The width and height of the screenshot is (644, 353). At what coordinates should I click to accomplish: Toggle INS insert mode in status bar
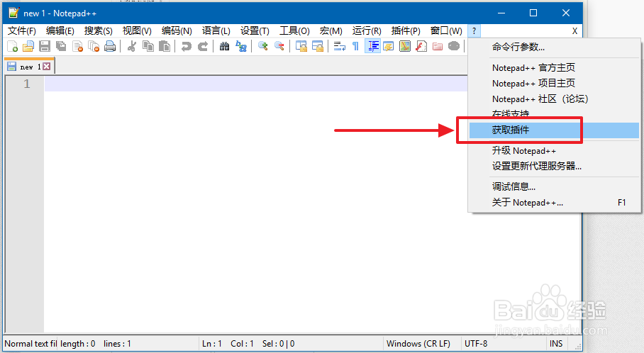point(556,344)
